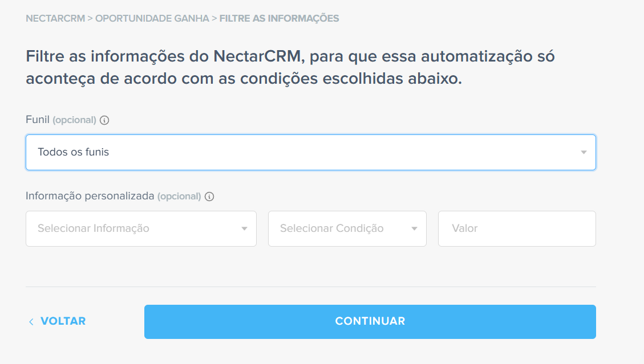The image size is (644, 364).
Task: Navigate to NECTARCRM breadcrumb
Action: (55, 18)
